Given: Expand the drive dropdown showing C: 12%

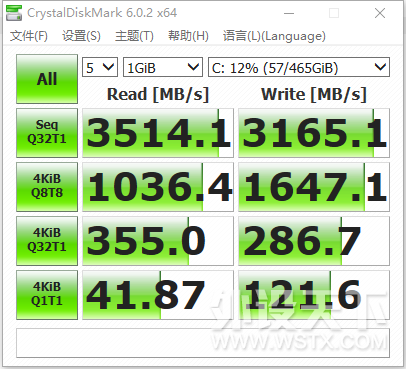Looking at the screenshot, I should coord(299,67).
